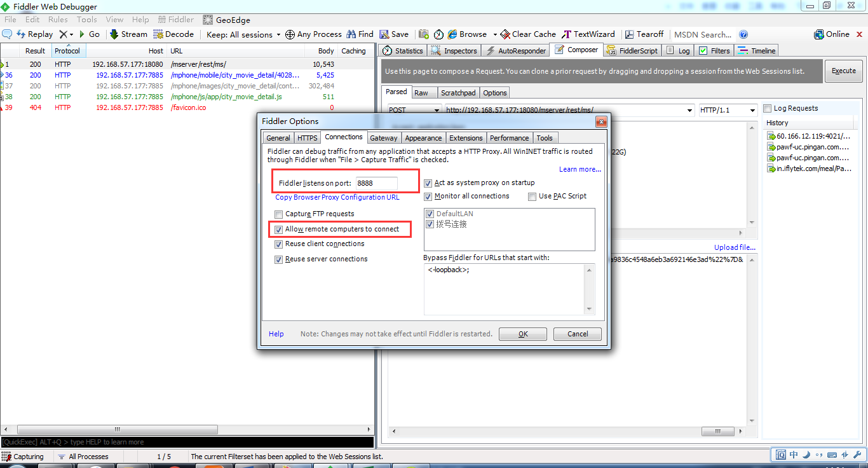Click the Fiddler listens on port field
The height and width of the screenshot is (468, 868).
[376, 183]
